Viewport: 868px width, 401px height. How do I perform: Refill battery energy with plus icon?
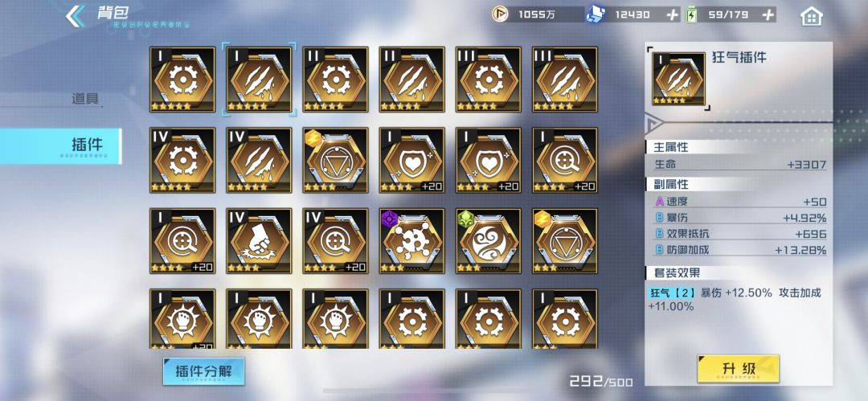(x=768, y=15)
